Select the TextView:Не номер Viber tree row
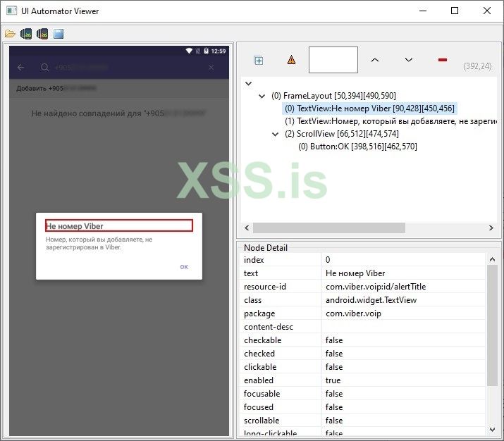 pyautogui.click(x=369, y=108)
